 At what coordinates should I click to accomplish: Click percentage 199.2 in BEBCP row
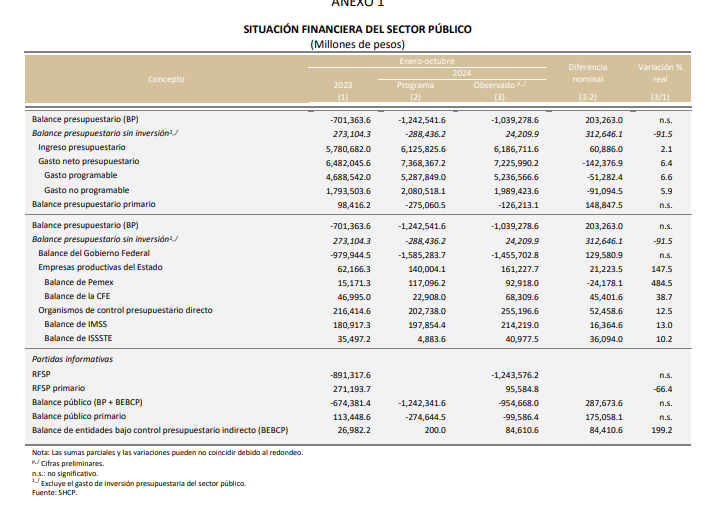(x=661, y=430)
